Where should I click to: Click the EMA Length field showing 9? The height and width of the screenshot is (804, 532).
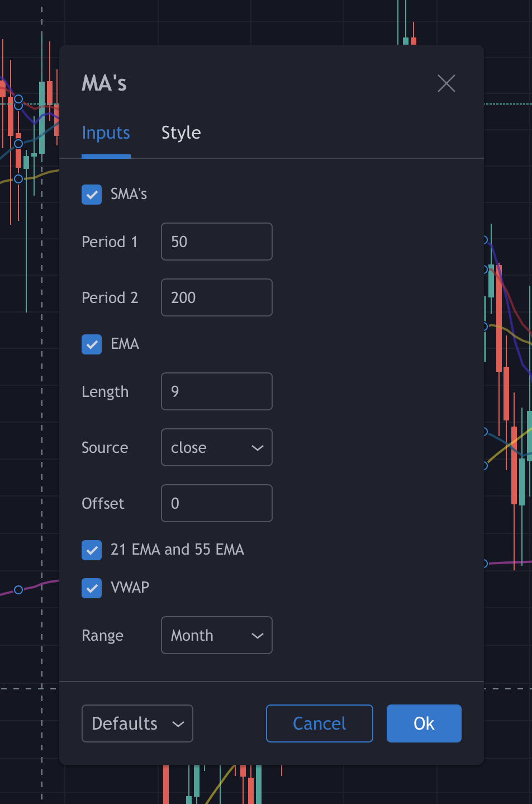(x=216, y=391)
